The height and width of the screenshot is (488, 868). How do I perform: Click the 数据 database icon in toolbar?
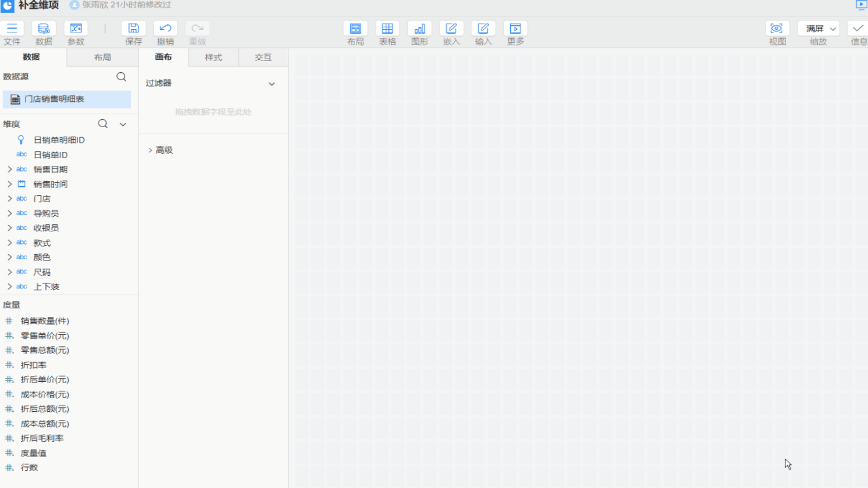click(x=44, y=29)
